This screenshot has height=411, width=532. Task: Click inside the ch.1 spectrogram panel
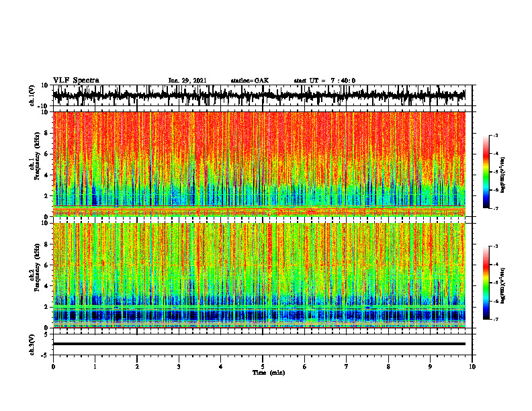point(259,164)
